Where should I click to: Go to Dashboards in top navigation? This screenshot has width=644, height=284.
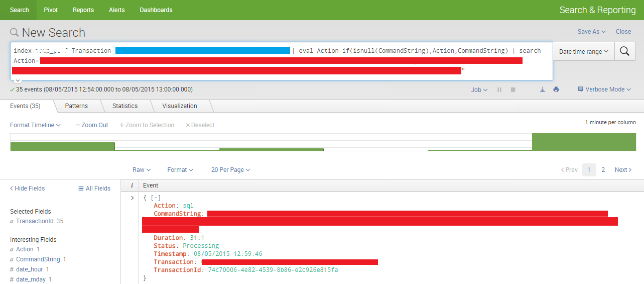(156, 10)
